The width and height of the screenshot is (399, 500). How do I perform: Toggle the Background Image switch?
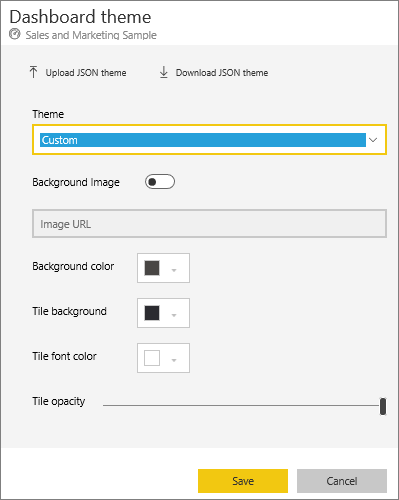click(160, 182)
